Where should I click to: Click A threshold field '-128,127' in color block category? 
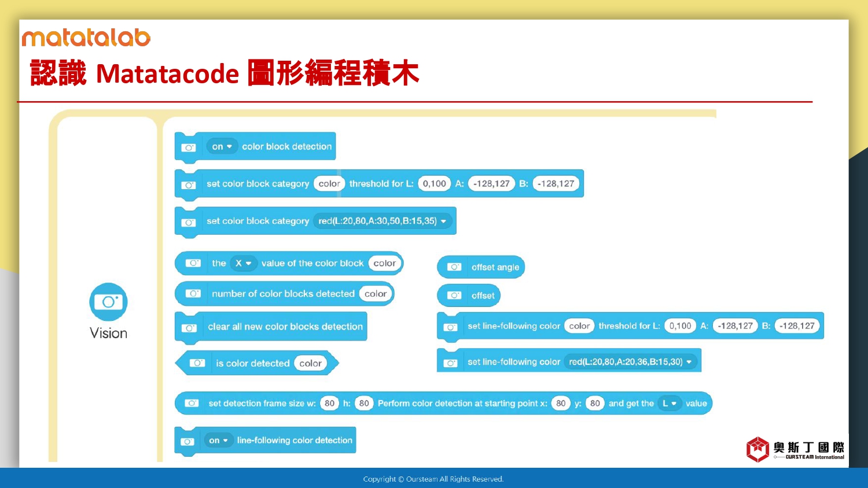point(491,183)
